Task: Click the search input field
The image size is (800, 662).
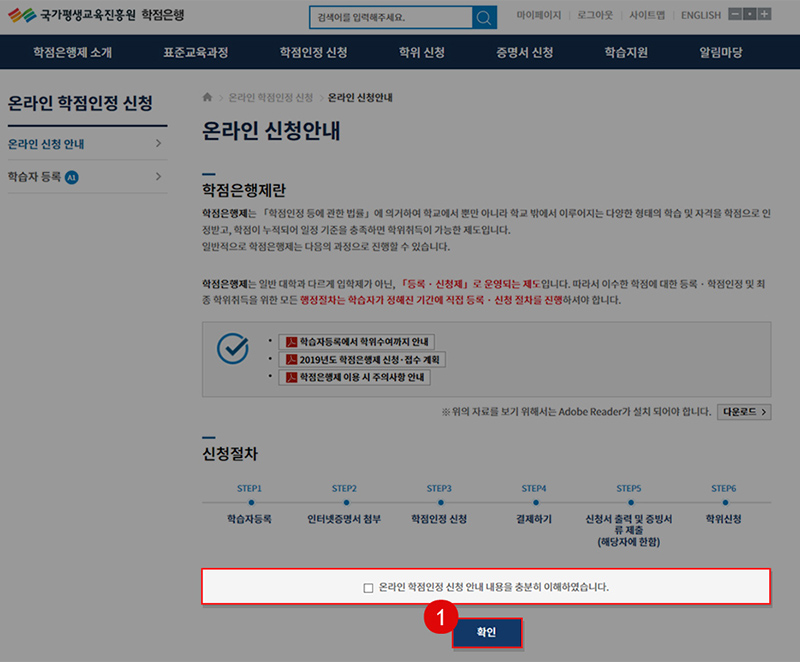Action: pos(389,18)
